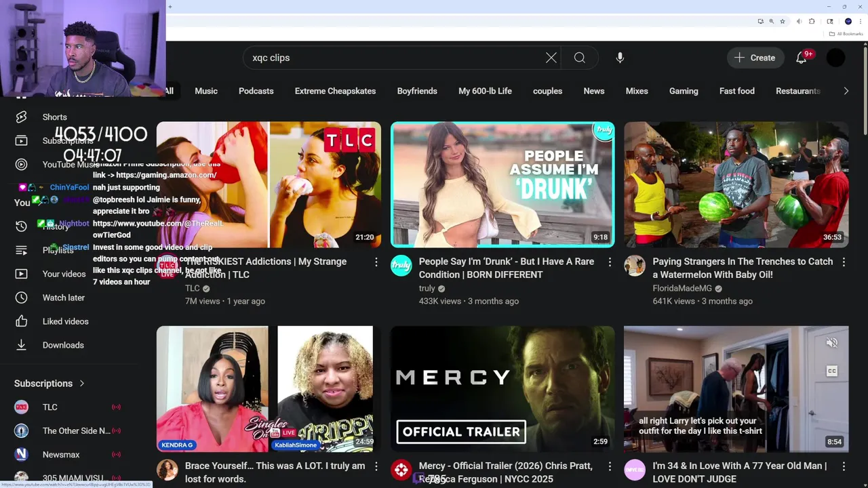Select the Extreme Cheapskates chip
This screenshot has height=488, width=868.
pos(335,91)
